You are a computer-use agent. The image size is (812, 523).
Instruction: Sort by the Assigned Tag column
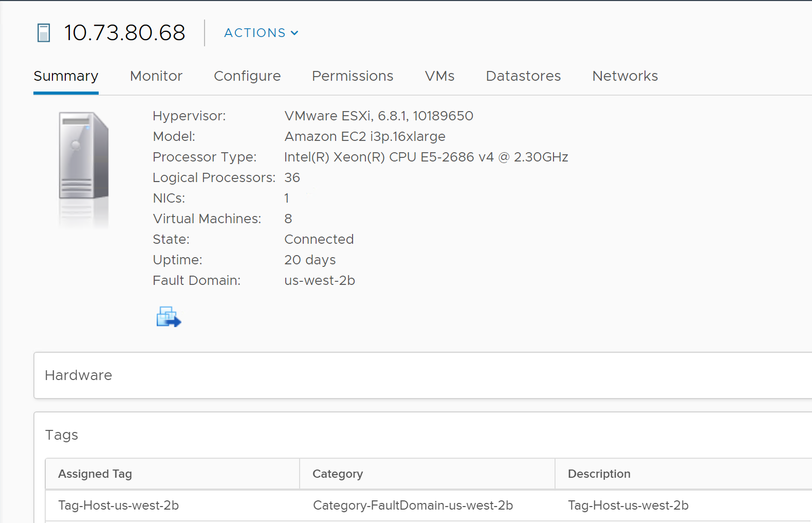click(95, 474)
